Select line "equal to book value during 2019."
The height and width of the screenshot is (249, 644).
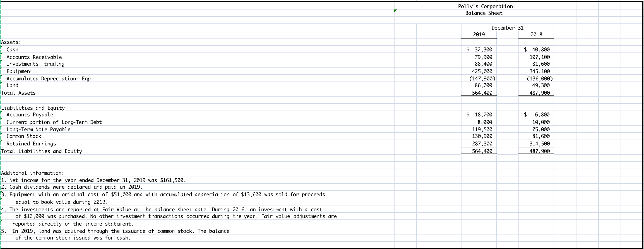pyautogui.click(x=62, y=202)
